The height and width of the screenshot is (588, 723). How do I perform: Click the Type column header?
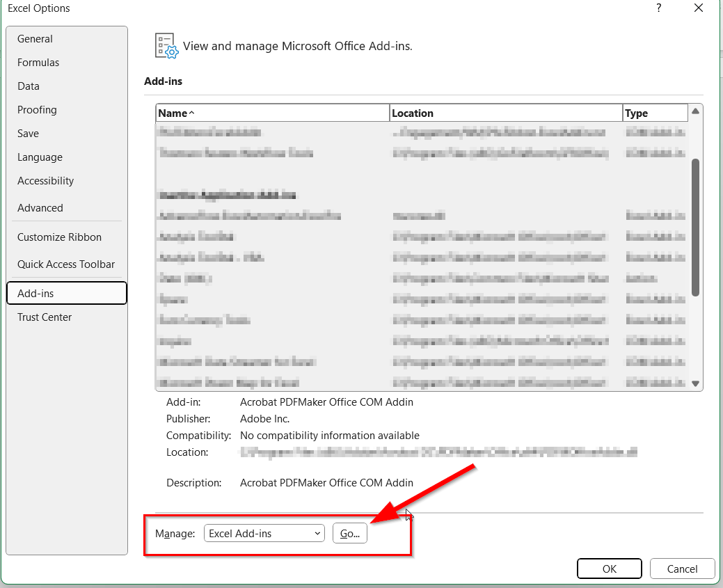click(x=655, y=113)
